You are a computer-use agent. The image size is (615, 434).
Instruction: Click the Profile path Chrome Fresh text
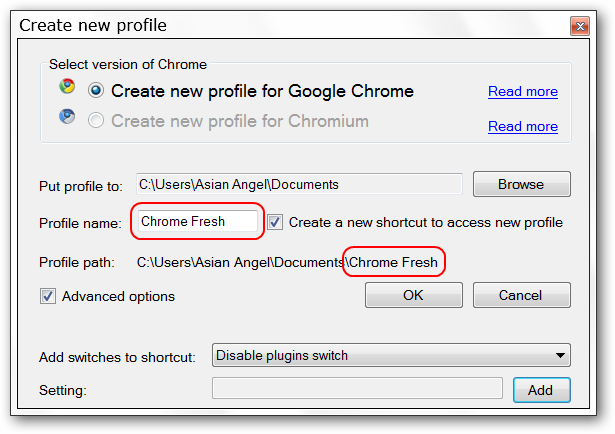click(x=393, y=263)
